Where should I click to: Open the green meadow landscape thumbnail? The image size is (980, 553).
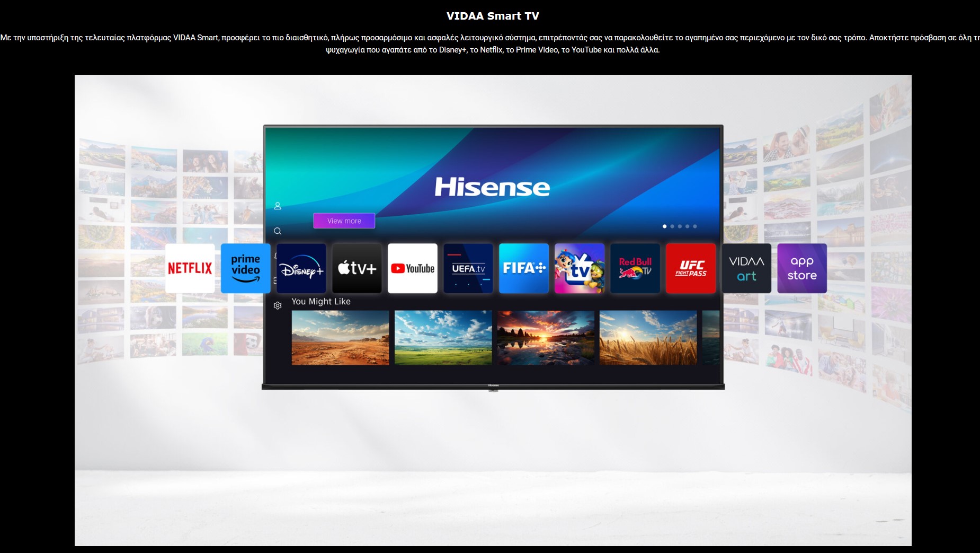[443, 338]
